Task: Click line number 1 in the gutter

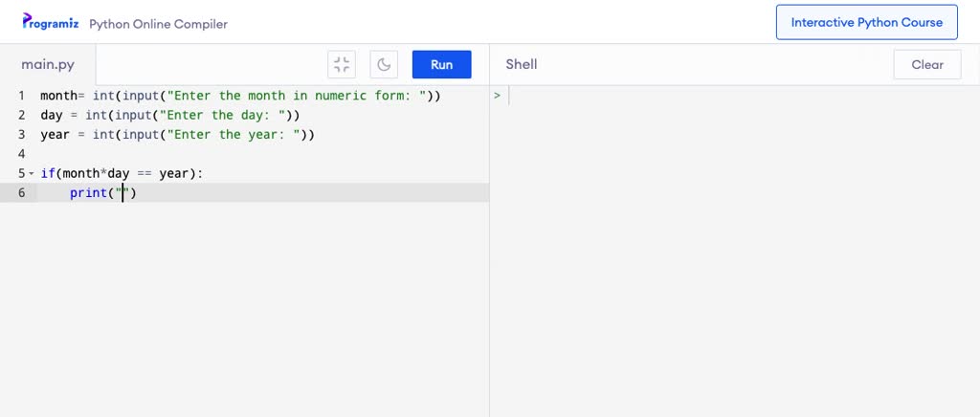Action: [22, 96]
